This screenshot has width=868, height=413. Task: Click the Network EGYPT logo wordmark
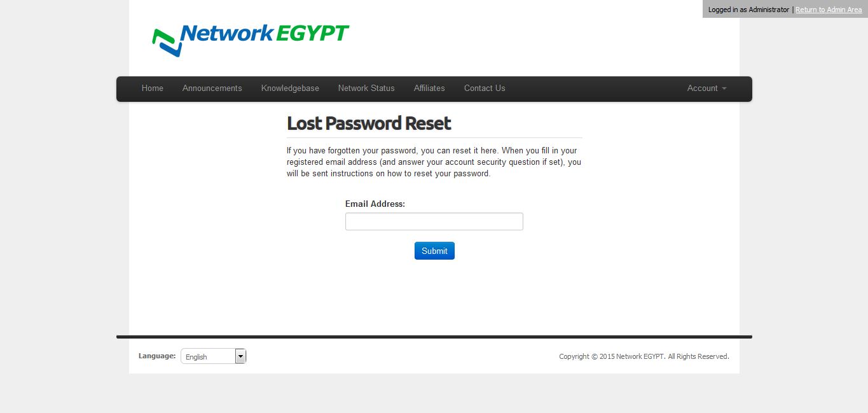coord(265,34)
